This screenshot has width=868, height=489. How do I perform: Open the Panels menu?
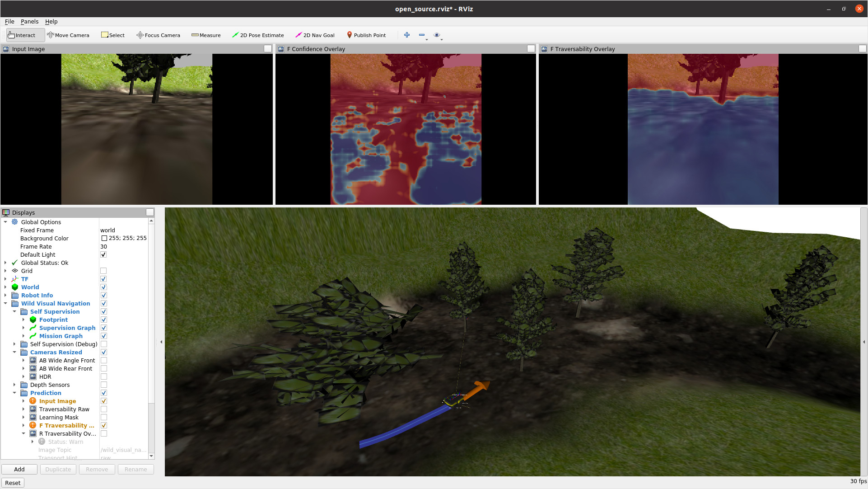(29, 21)
